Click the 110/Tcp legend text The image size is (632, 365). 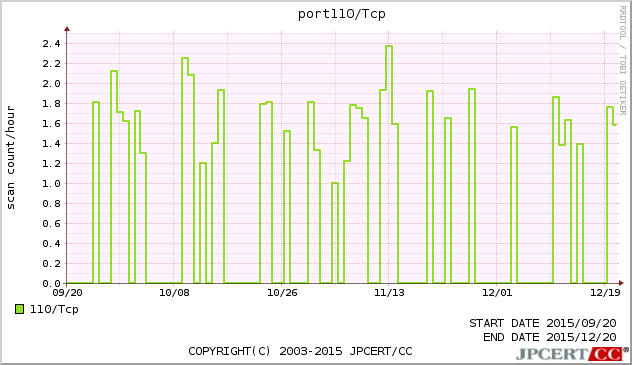pos(54,309)
